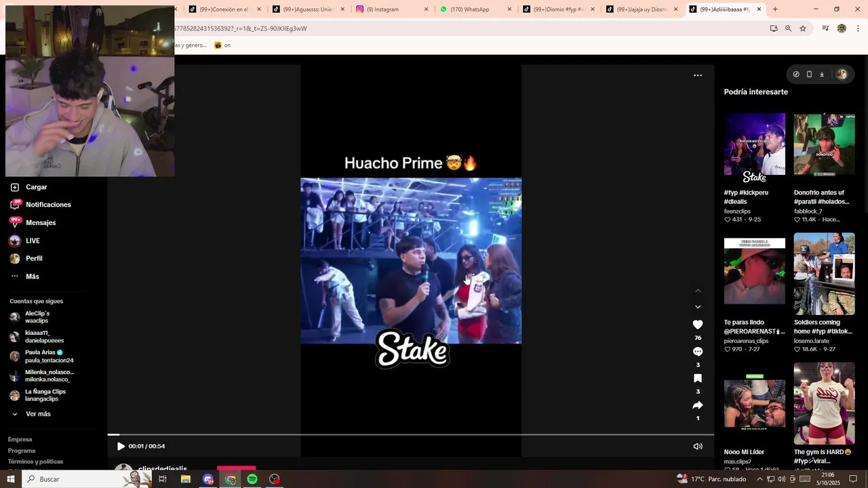The height and width of the screenshot is (488, 868).
Task: Open the video's three-dot options menu
Action: (x=698, y=75)
